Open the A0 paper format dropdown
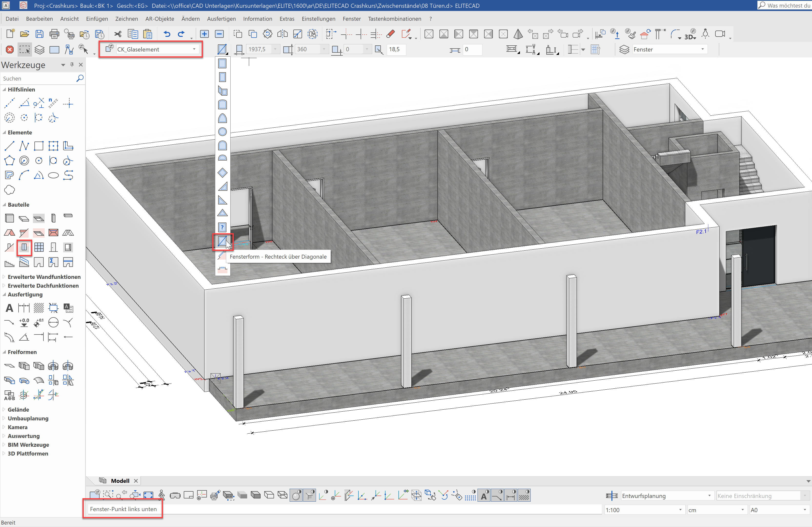The width and height of the screenshot is (812, 527). coord(805,510)
